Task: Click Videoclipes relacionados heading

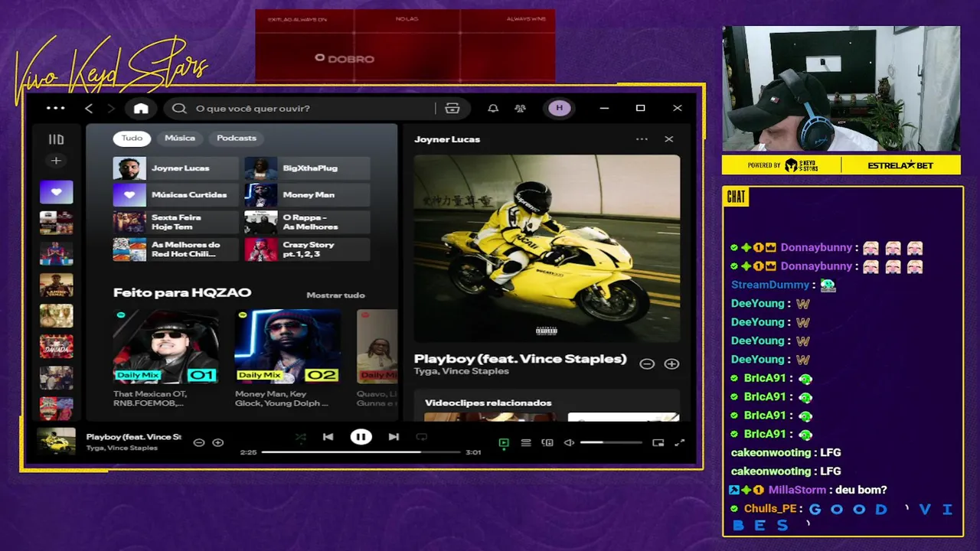Action: (488, 403)
